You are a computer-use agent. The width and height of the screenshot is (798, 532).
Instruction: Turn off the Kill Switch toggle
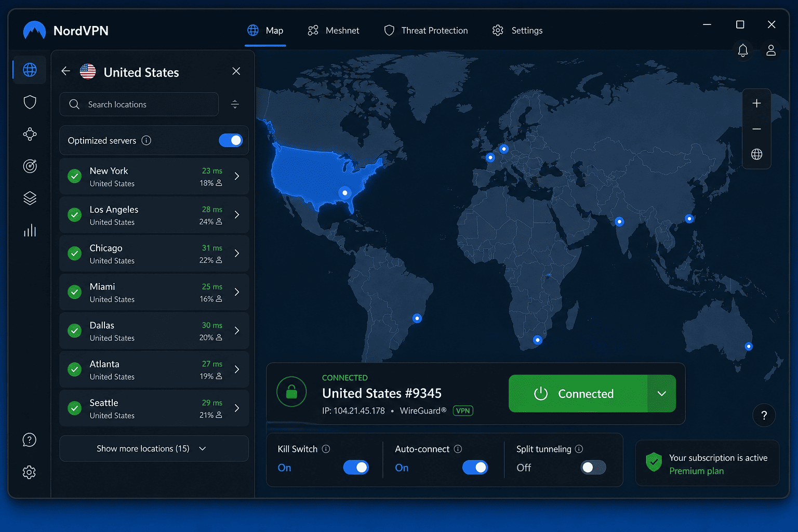point(356,468)
